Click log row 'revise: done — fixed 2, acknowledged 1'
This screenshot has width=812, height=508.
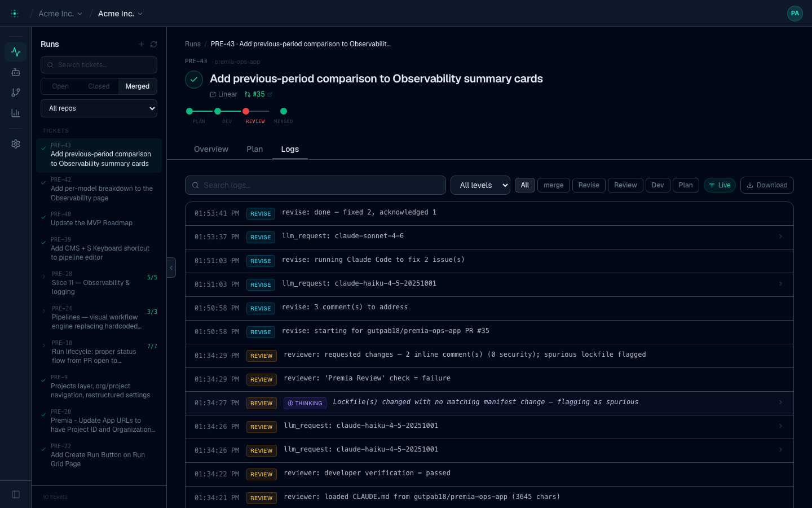pyautogui.click(x=489, y=213)
